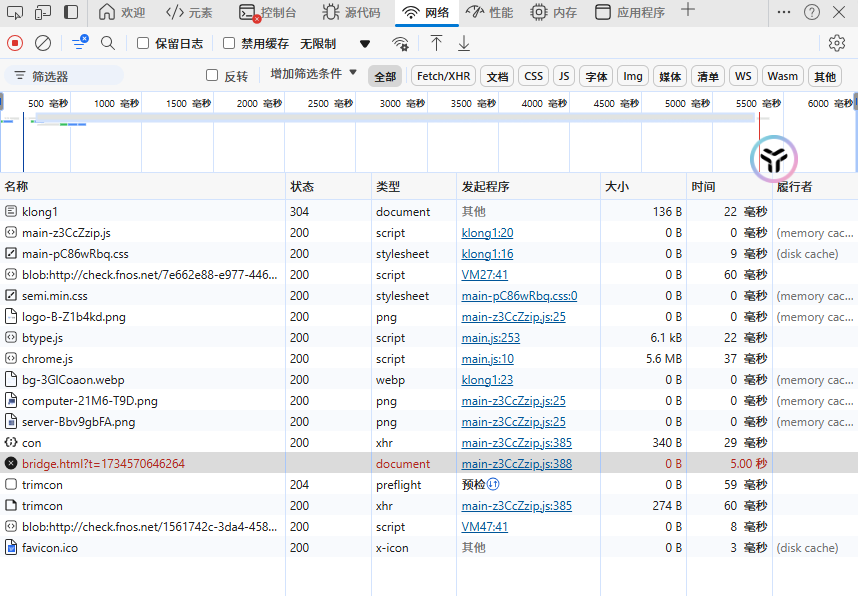Enable the 保留日志 checkbox
This screenshot has width=858, height=596.
[x=143, y=43]
